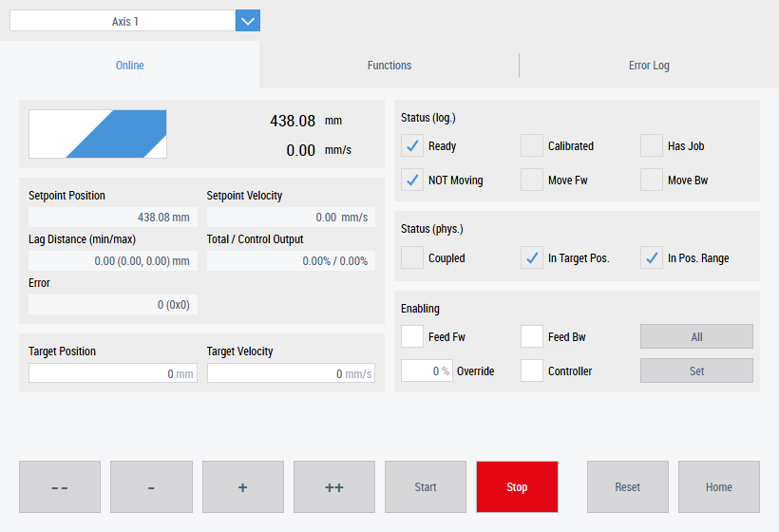Screen dimensions: 779x532
Task: Click the slow backward jog button (-)
Action: point(151,486)
